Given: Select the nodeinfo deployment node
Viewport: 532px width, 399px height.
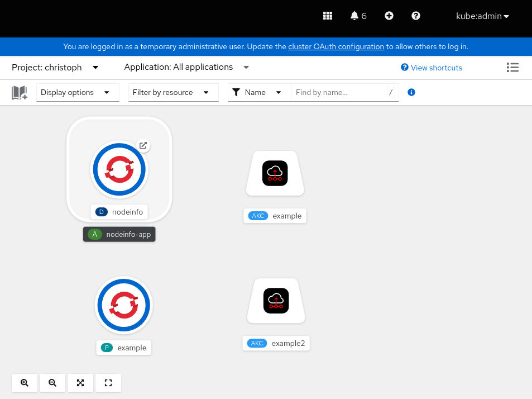Looking at the screenshot, I should 119,169.
